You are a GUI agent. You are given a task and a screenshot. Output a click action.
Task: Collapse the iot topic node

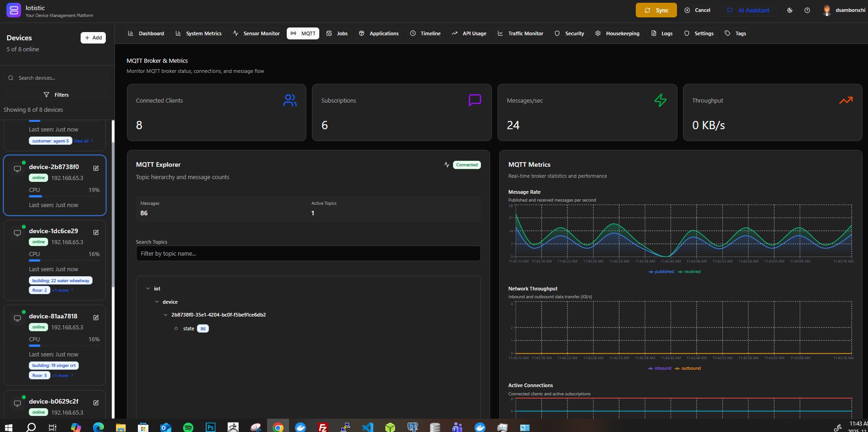[148, 288]
